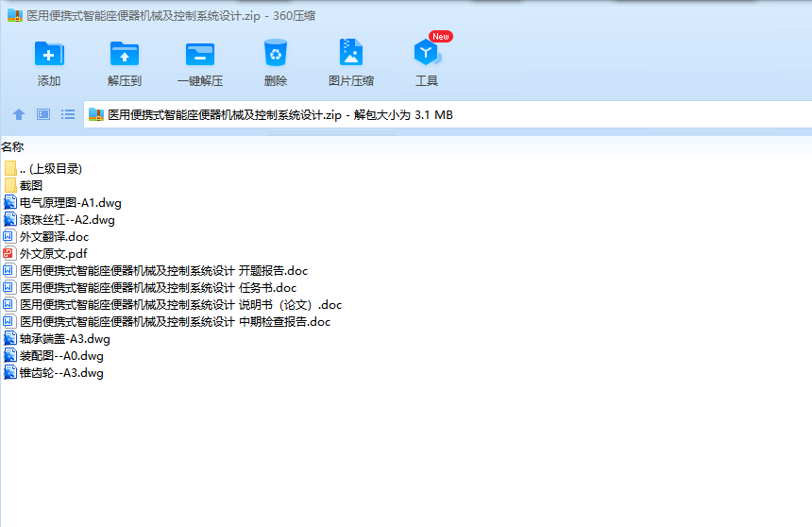Click the Word icon of 说明书（论文）.doc
Image resolution: width=812 pixels, height=527 pixels.
[x=9, y=305]
